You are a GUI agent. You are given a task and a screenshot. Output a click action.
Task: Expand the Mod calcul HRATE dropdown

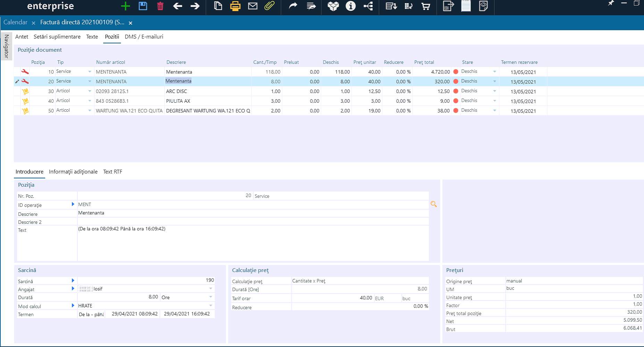210,306
